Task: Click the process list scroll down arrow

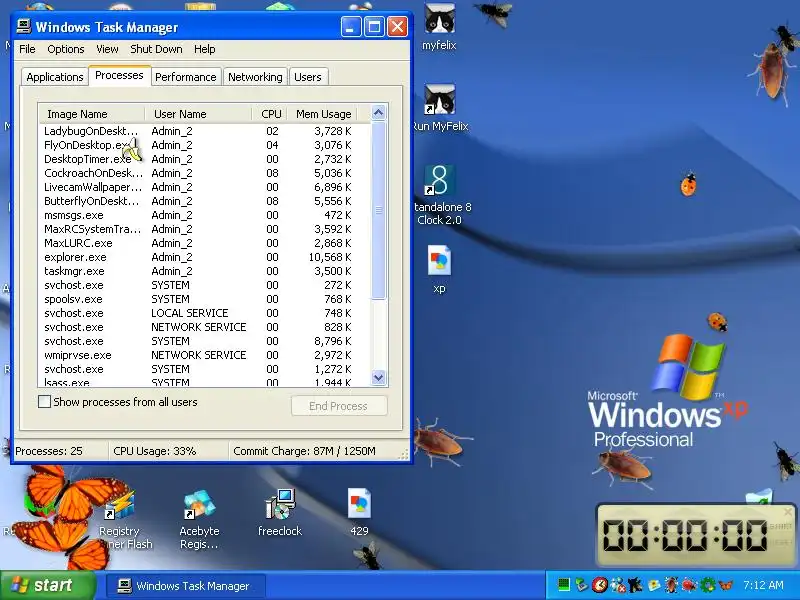Action: (x=379, y=378)
